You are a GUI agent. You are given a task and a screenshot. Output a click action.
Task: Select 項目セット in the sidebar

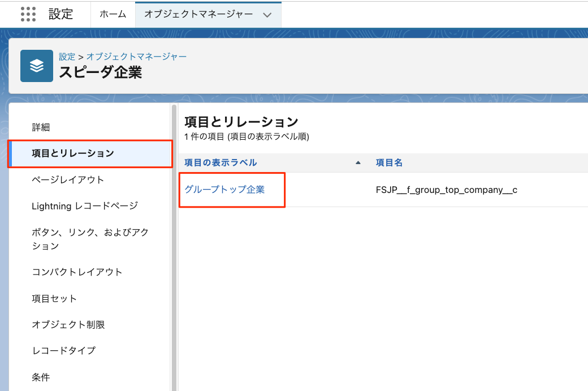click(x=54, y=298)
